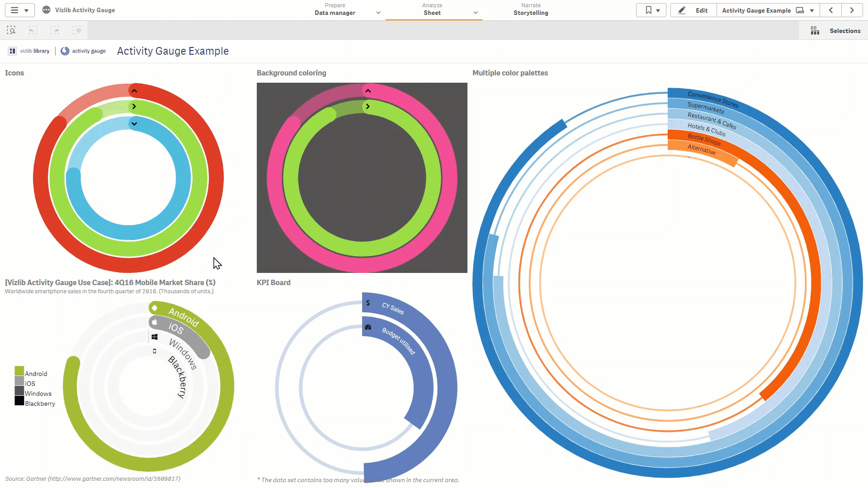Click the Blackberry phone icon on gauge
This screenshot has height=488, width=868.
click(155, 351)
